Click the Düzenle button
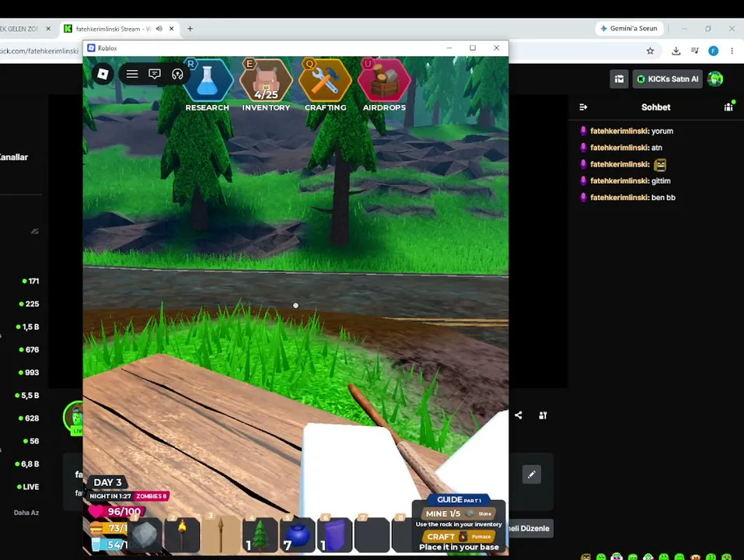Viewport: 744px width, 560px height. [x=529, y=528]
